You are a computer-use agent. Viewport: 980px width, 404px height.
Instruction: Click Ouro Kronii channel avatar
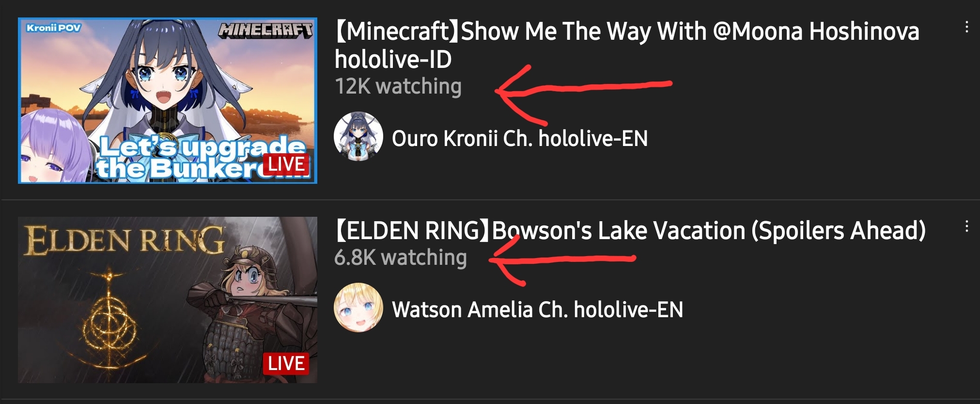pos(358,137)
